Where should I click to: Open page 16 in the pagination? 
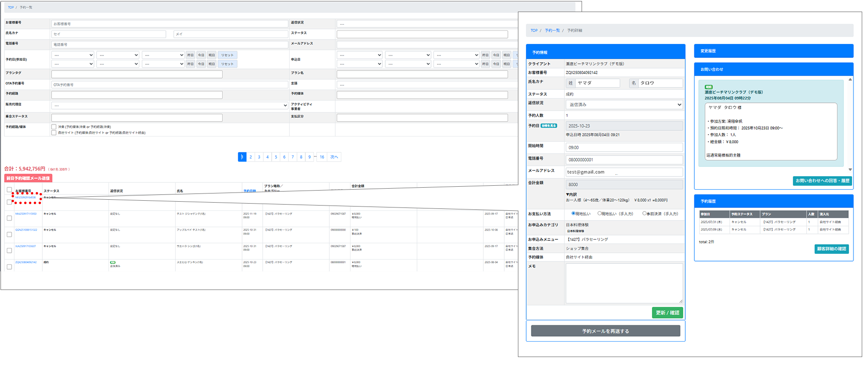click(x=322, y=157)
